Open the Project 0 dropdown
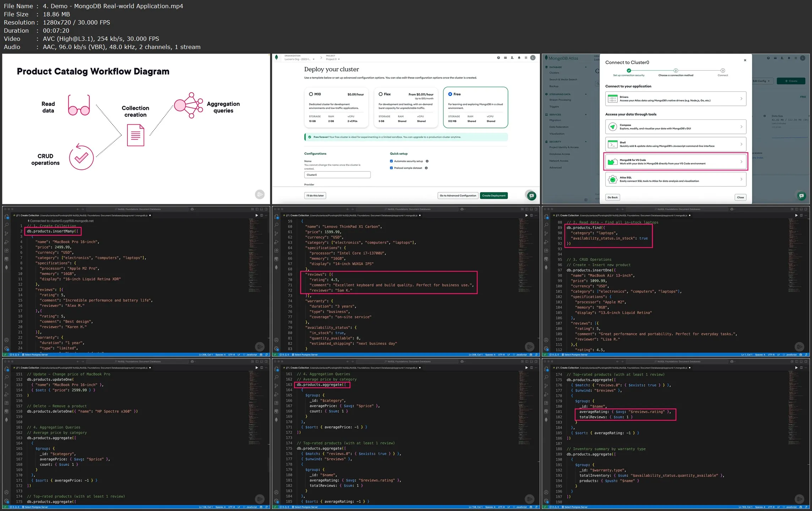The image size is (812, 511). (333, 59)
